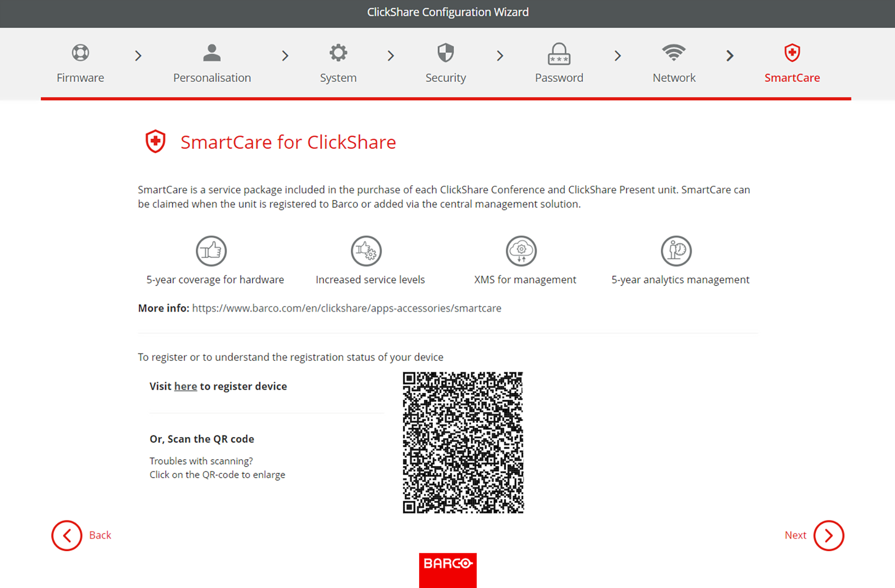
Task: Click 'Increased service levels' text
Action: click(x=370, y=280)
